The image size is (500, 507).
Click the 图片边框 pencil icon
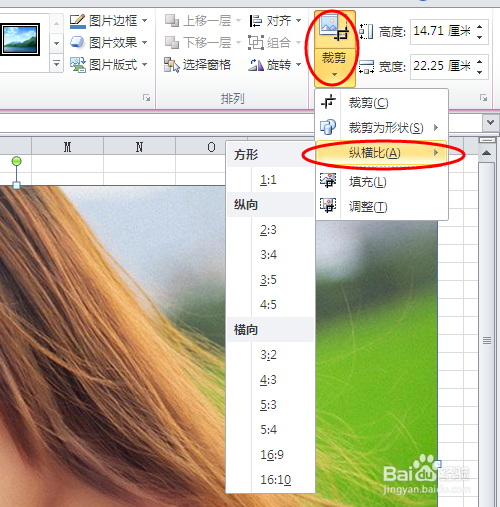coord(78,21)
